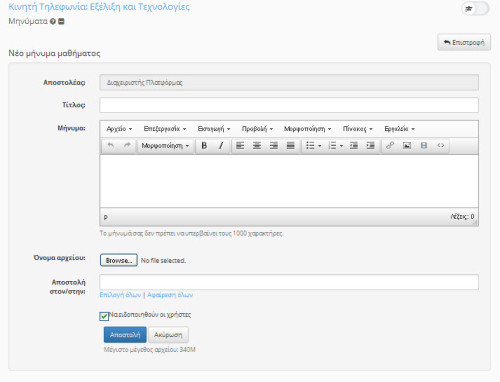
Task: Open the Εισαγωγή menu
Action: (x=214, y=129)
